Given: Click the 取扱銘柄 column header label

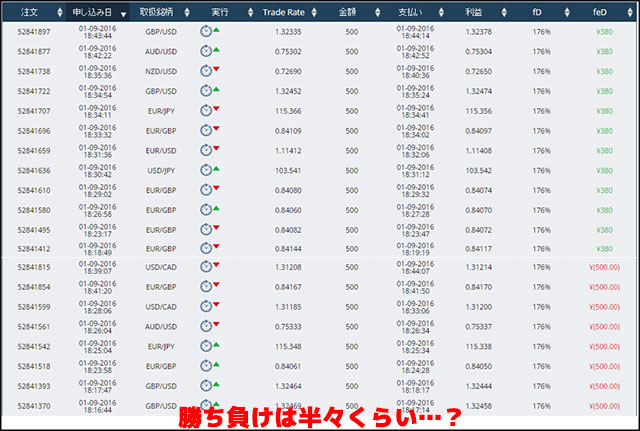Looking at the screenshot, I should (156, 12).
